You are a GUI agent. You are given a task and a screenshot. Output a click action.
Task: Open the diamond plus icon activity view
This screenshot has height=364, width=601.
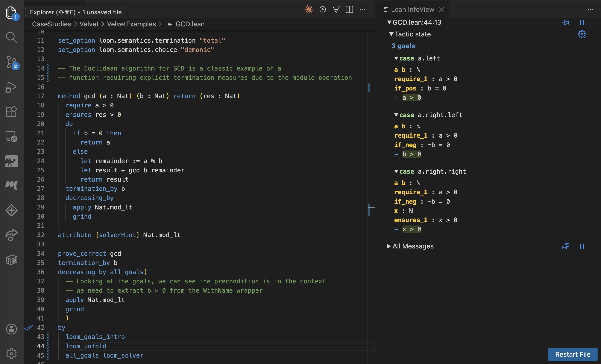pyautogui.click(x=11, y=210)
